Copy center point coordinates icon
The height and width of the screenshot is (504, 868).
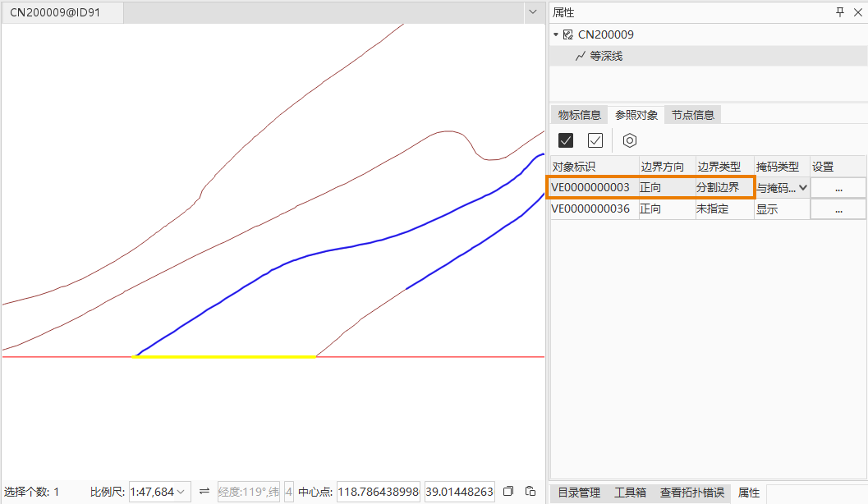click(x=508, y=492)
